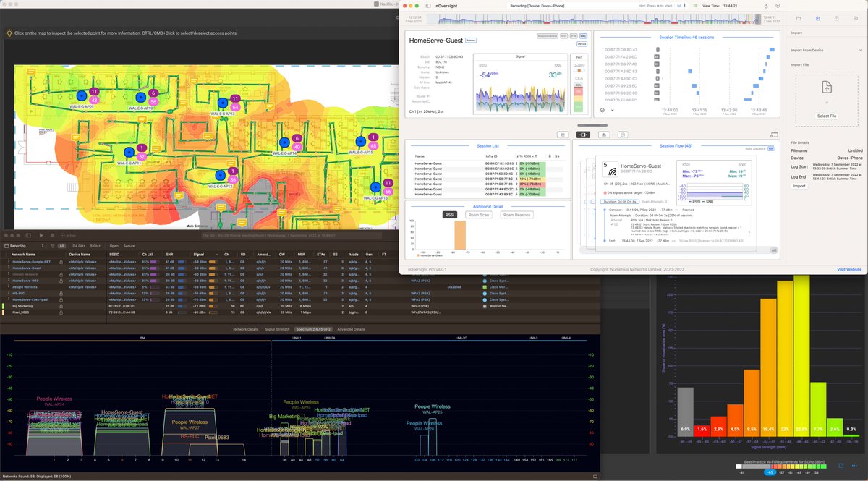868x481 pixels.
Task: Open the Visit Website link
Action: point(849,269)
